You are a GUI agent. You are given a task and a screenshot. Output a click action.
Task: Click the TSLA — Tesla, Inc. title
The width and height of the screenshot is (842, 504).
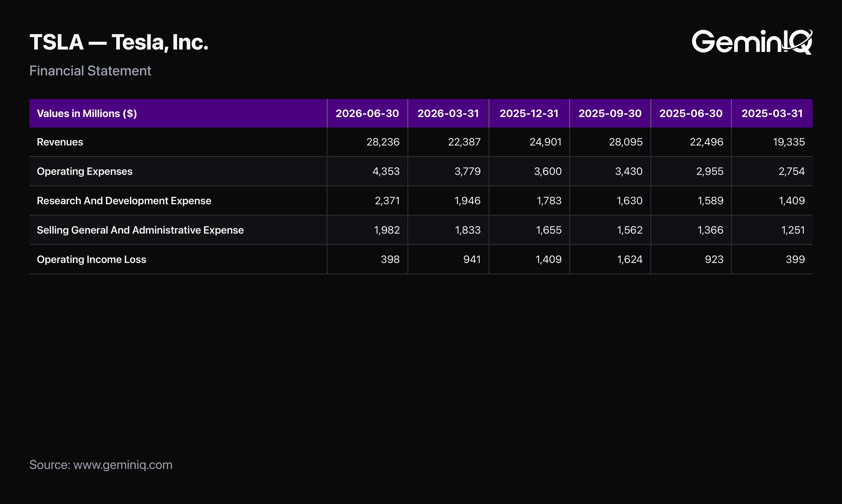pyautogui.click(x=119, y=43)
